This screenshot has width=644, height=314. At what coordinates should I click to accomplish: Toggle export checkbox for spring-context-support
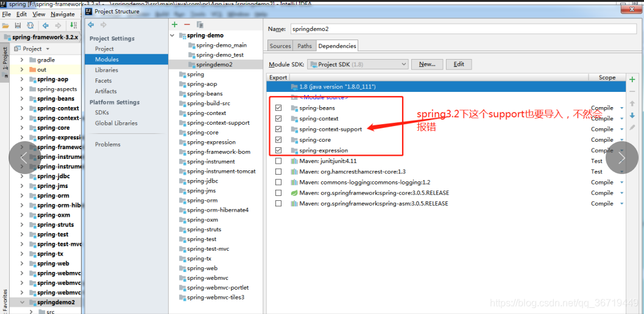278,129
